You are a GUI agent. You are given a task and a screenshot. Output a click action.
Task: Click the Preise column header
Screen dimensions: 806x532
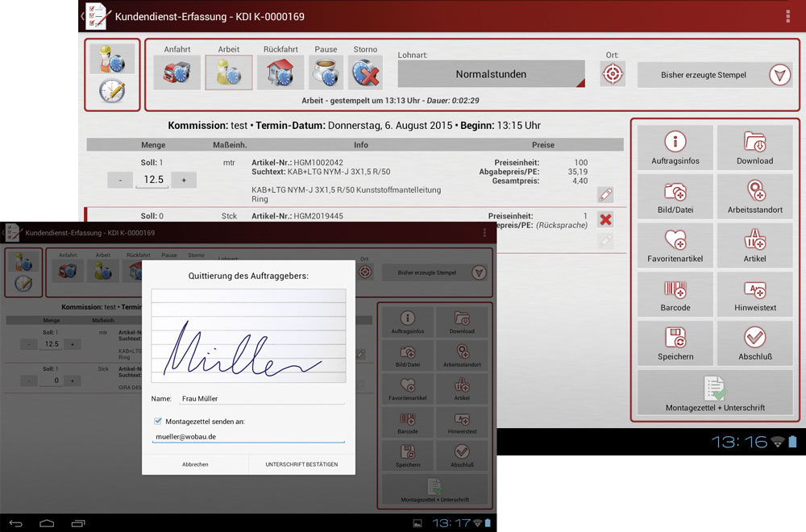point(542,145)
